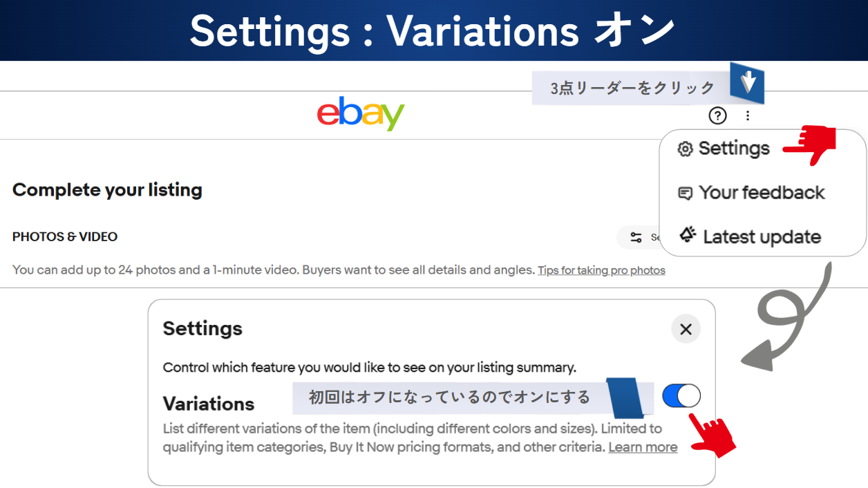The width and height of the screenshot is (868, 488).
Task: Click the eBay logo
Action: coord(361,114)
